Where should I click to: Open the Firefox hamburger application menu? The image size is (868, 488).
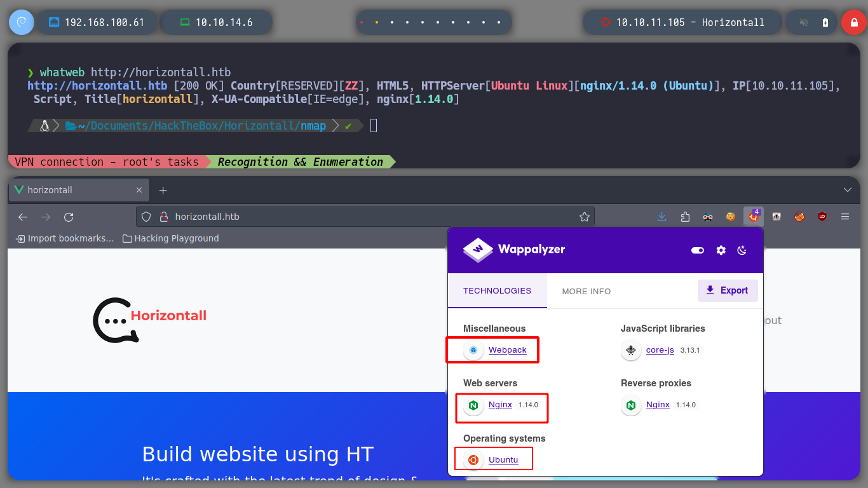coord(845,217)
